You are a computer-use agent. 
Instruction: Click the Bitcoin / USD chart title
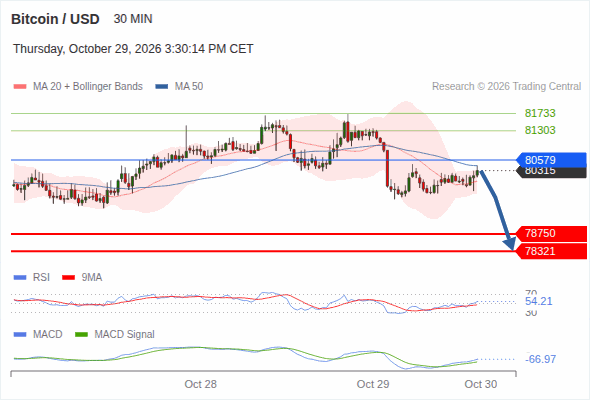(55, 19)
